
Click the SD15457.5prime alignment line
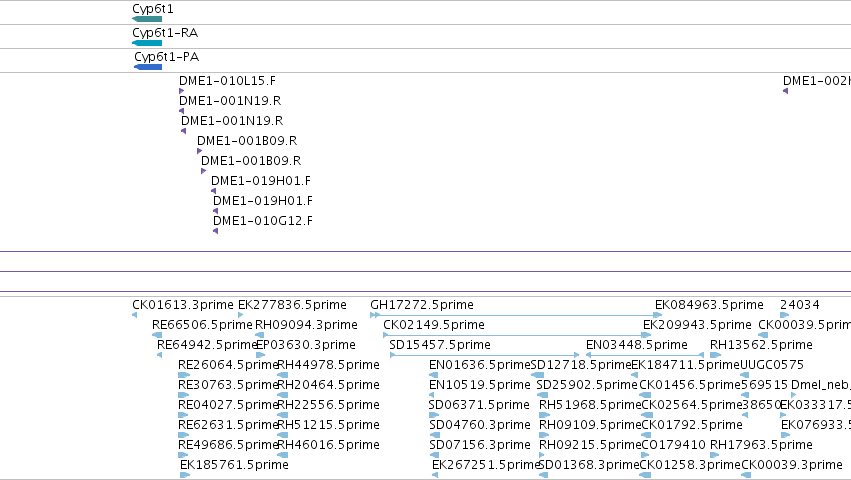pos(484,355)
